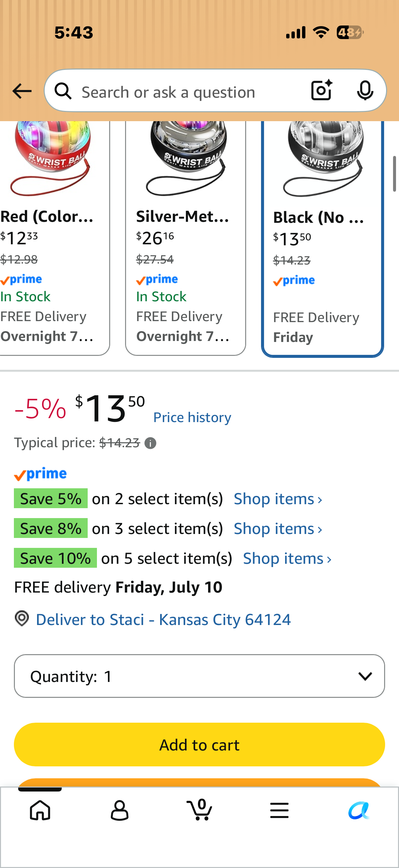This screenshot has height=868, width=399.
Task: Open Shop items for Save 8%
Action: [x=278, y=528]
